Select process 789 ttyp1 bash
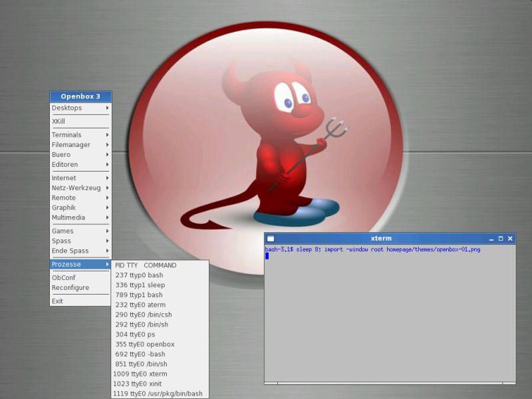The height and width of the screenshot is (399, 532). coord(160,295)
